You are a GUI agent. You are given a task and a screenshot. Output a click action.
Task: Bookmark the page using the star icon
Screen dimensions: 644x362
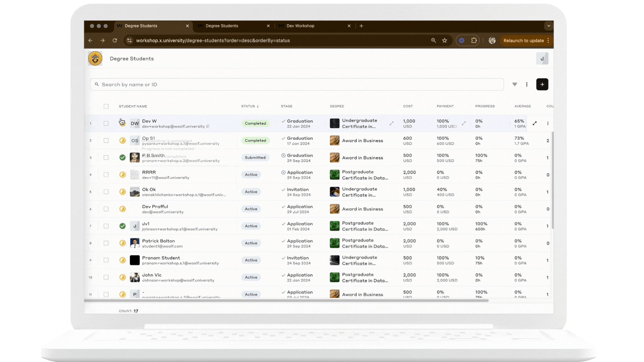click(x=445, y=40)
